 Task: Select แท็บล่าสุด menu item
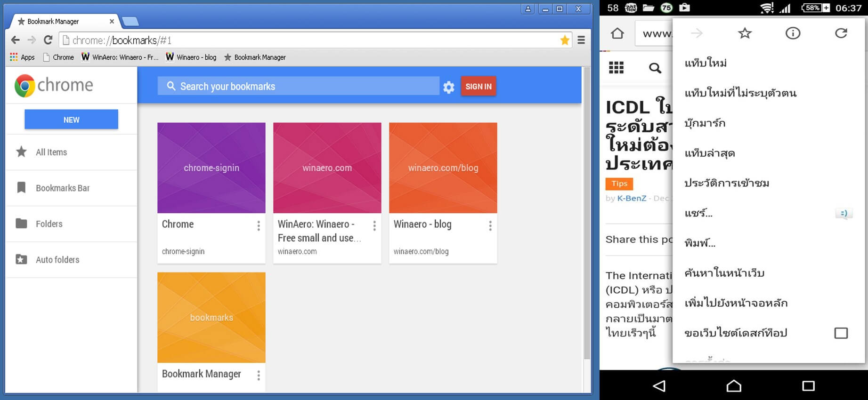(769, 153)
